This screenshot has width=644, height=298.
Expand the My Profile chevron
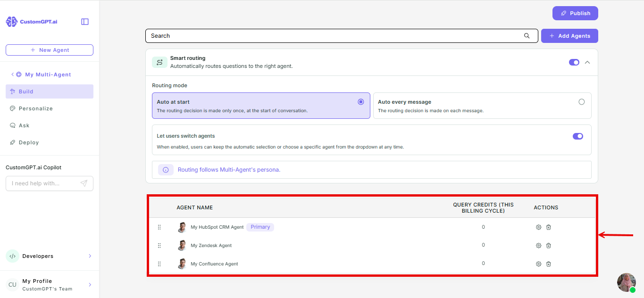(90, 285)
